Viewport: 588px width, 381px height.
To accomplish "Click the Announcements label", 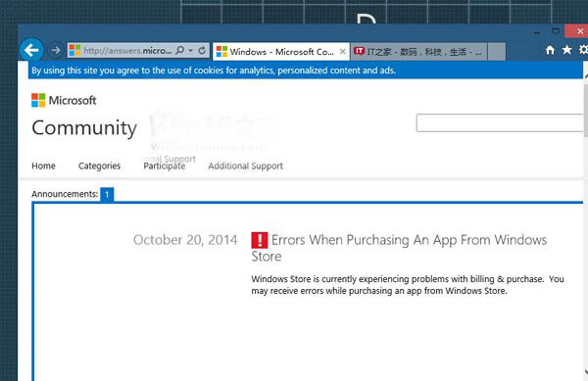I will pos(65,194).
